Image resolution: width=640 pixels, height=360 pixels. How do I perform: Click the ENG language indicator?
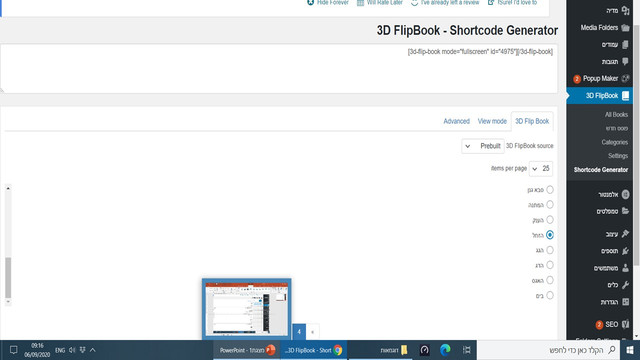click(60, 350)
